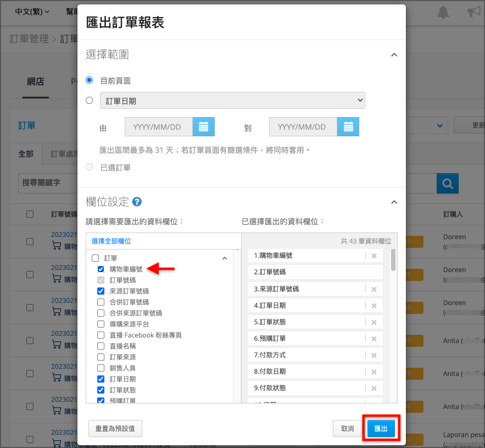Click the announcement megaphone icon
This screenshot has width=485, height=448.
click(474, 12)
